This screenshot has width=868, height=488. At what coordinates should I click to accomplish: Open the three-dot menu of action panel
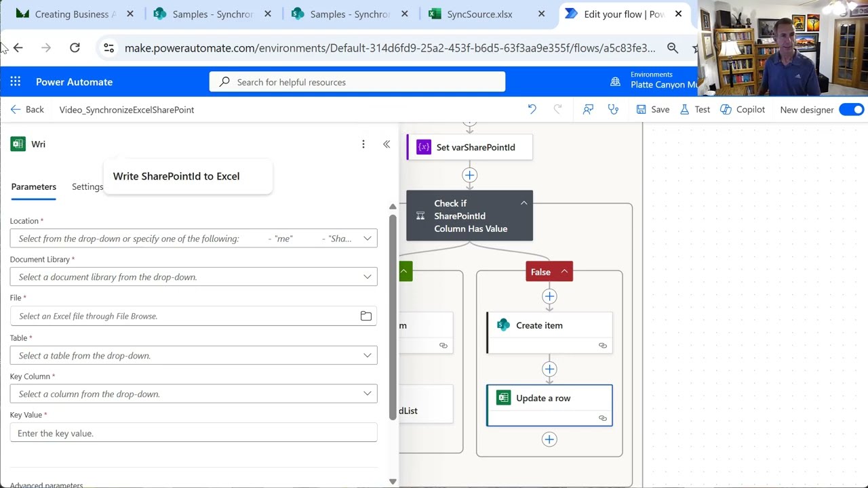pos(363,144)
